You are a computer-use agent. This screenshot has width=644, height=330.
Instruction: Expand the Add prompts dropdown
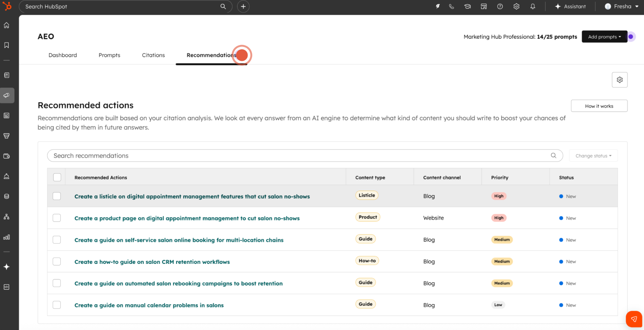coord(604,37)
